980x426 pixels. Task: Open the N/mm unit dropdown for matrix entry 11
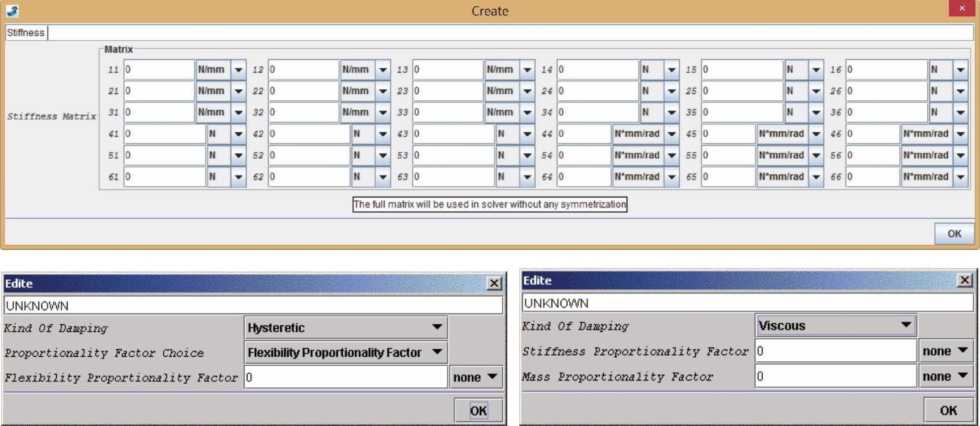(238, 70)
